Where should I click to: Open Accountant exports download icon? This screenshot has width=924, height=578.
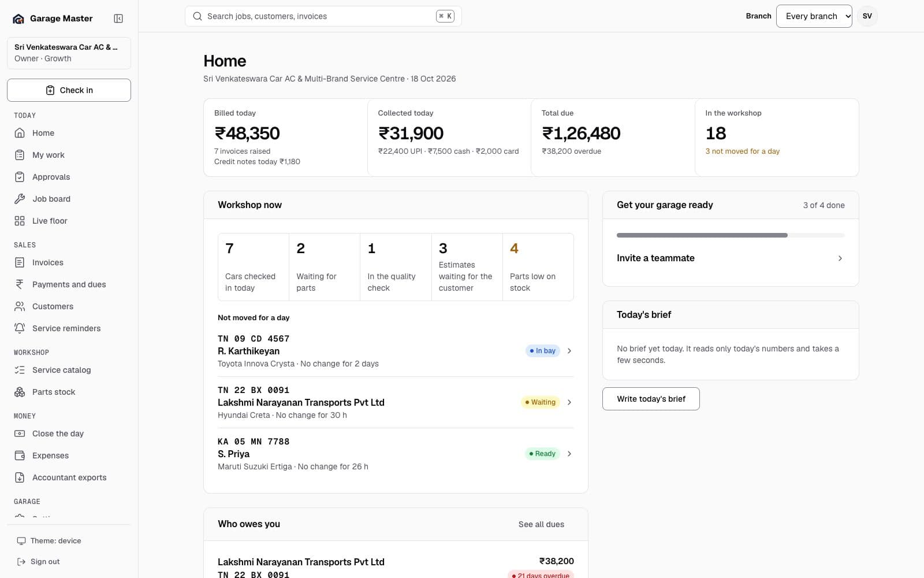pos(20,477)
